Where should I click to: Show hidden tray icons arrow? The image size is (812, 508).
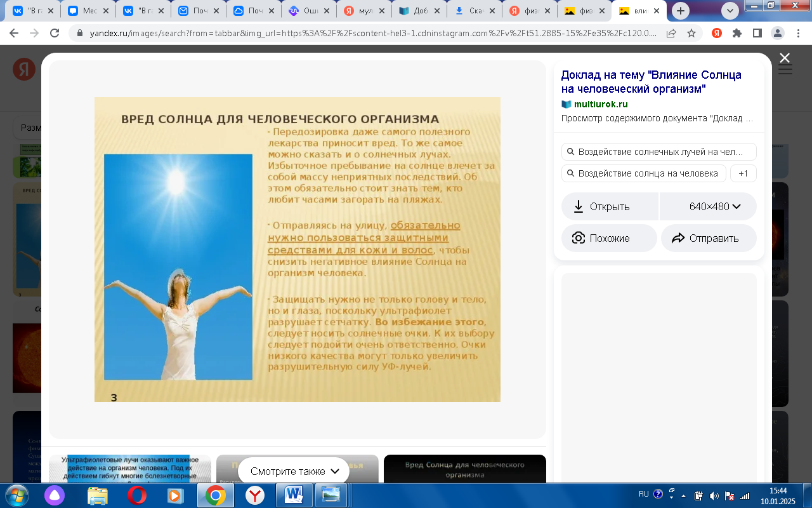pos(683,496)
